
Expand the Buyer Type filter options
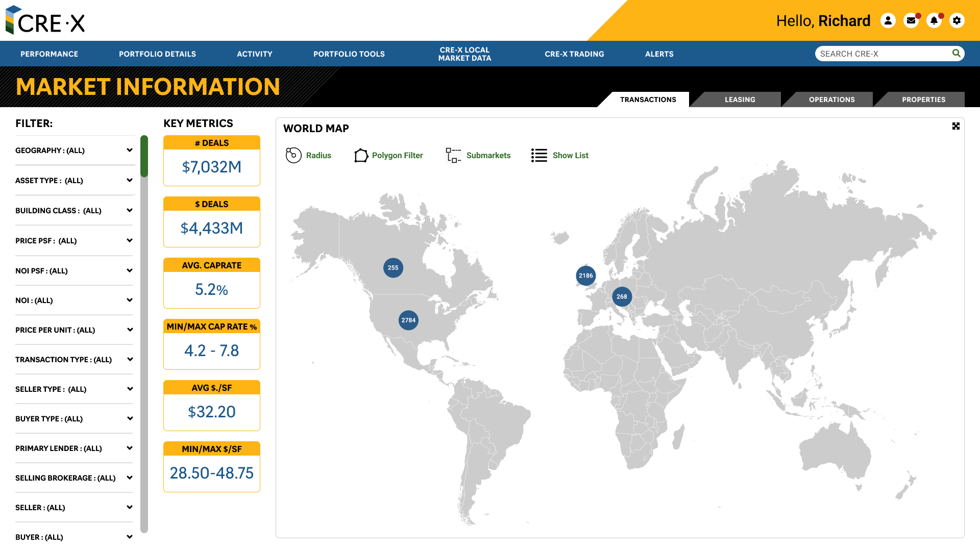point(129,418)
